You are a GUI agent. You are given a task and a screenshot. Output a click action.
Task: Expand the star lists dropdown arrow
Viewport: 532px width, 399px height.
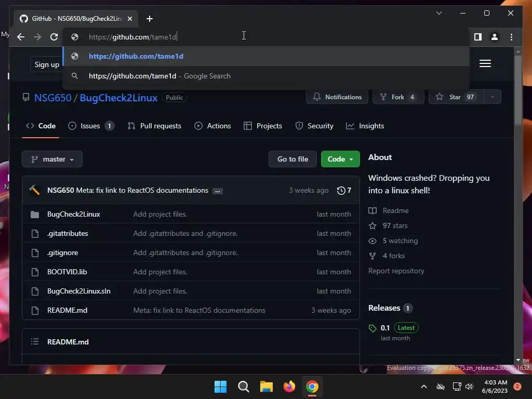[x=493, y=97]
